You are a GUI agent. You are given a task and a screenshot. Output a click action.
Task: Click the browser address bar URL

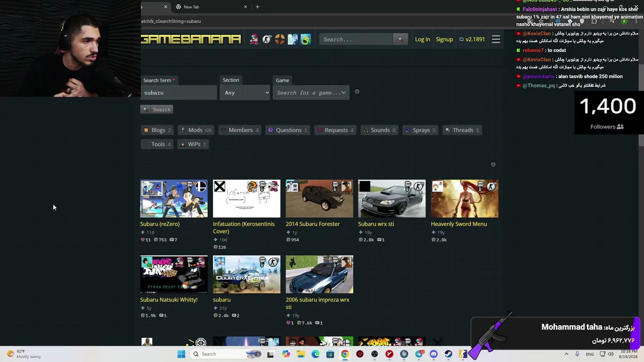click(171, 21)
